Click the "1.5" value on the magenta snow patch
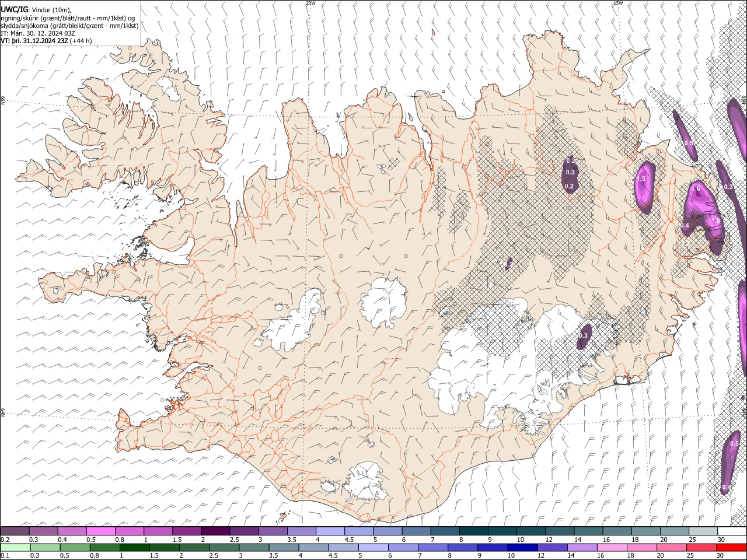The height and width of the screenshot is (560, 747). pos(641,179)
